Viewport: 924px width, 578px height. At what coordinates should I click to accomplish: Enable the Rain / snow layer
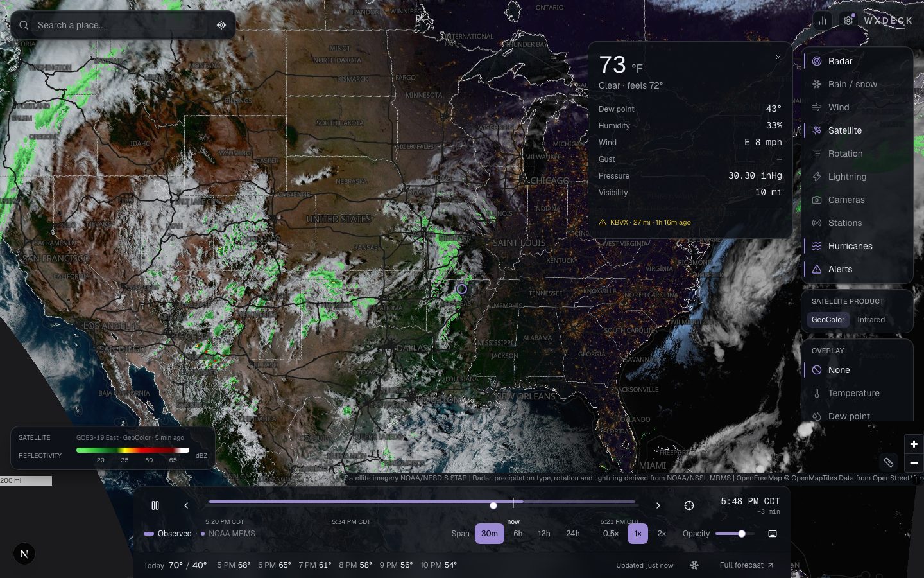(x=857, y=84)
